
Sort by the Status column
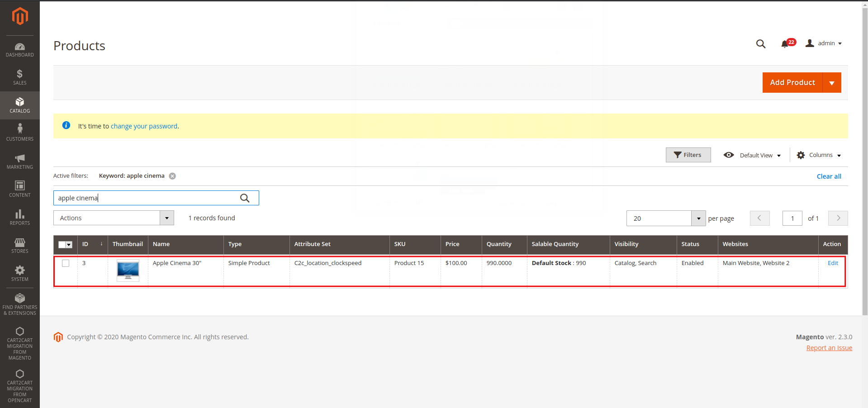pyautogui.click(x=697, y=244)
